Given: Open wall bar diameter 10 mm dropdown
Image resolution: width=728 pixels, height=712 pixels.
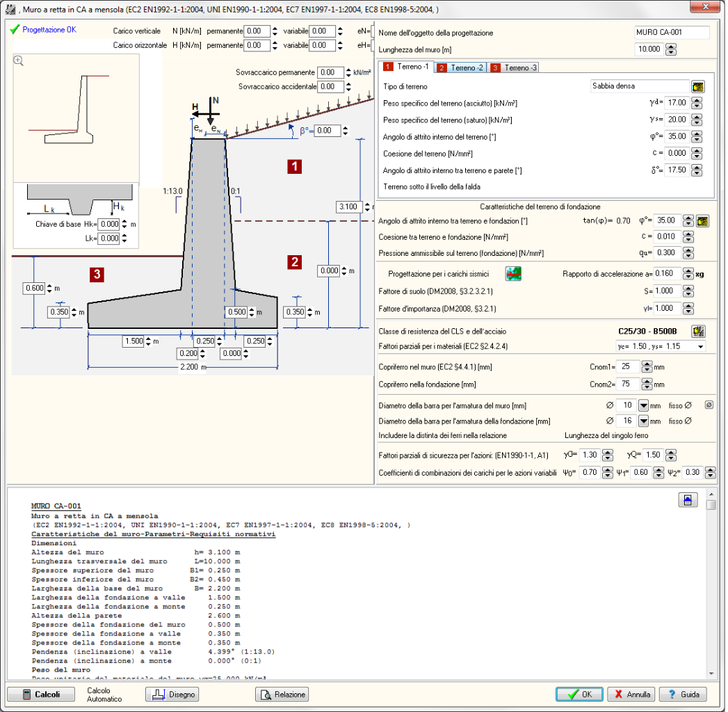Looking at the screenshot, I should [643, 405].
